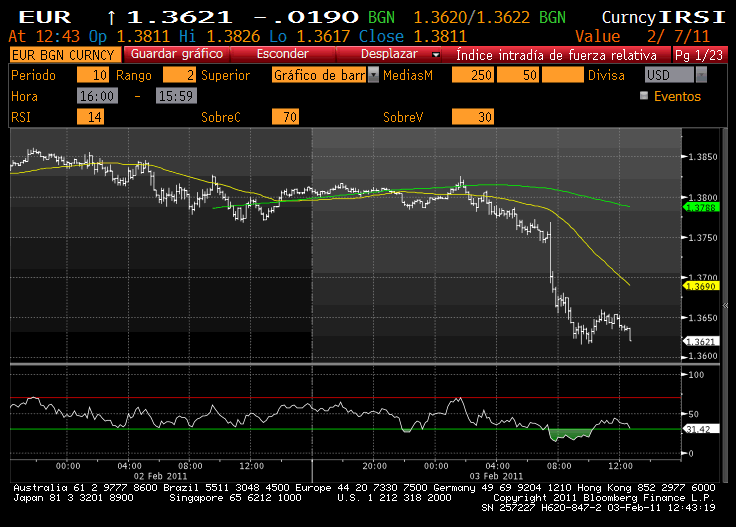Click the Guardar gráfico button

click(175, 54)
